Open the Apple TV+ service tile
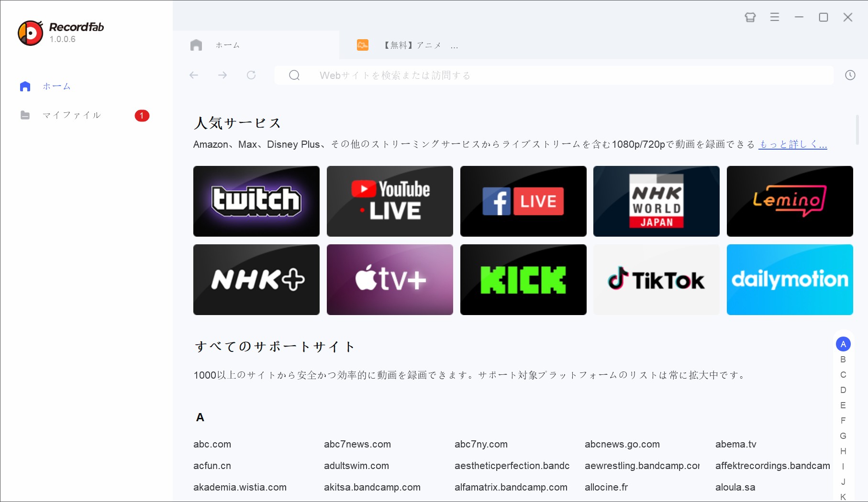The height and width of the screenshot is (502, 868). point(390,280)
